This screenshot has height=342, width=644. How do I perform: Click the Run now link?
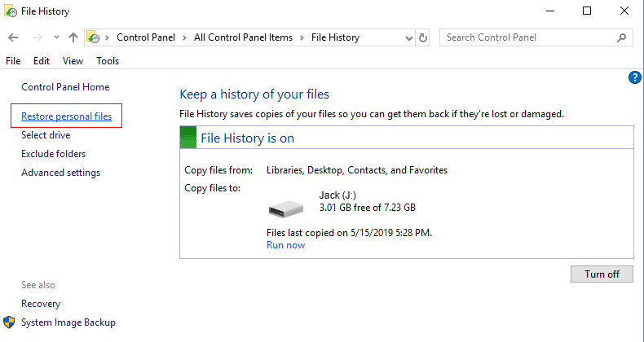285,245
